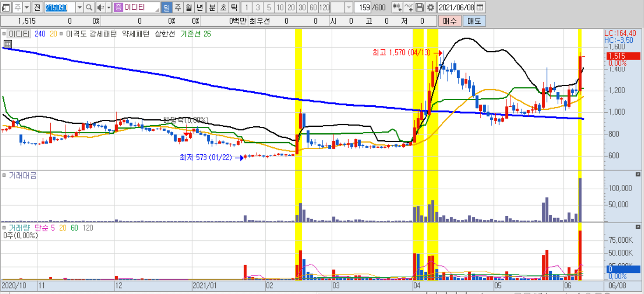This screenshot has height=294, width=644.
Task: Click the 단순 label in the volume legend
Action: [x=41, y=227]
